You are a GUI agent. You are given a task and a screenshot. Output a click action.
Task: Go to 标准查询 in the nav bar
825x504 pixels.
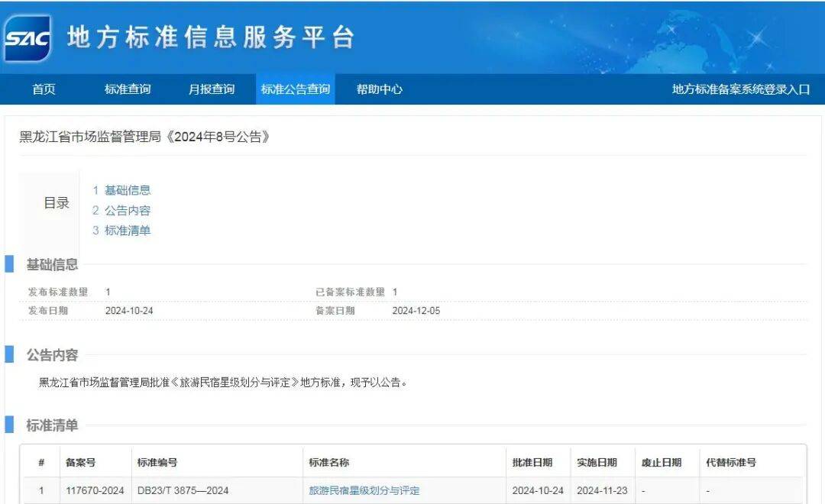(128, 89)
